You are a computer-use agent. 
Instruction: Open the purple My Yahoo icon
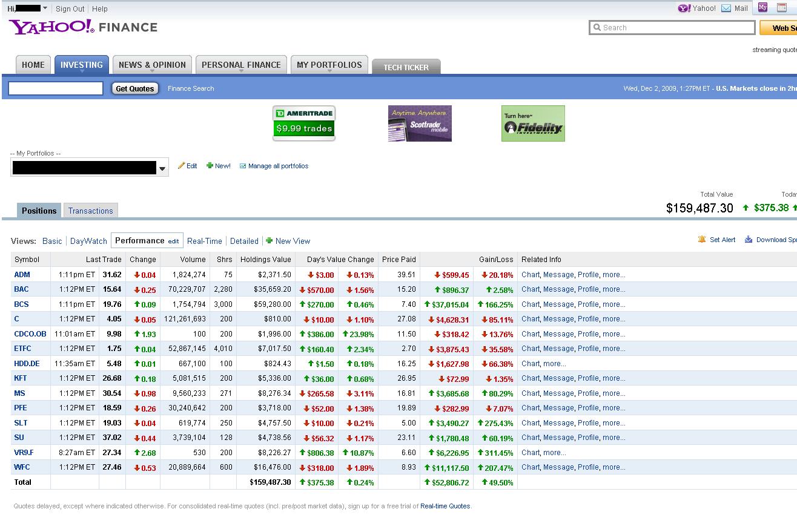click(x=762, y=7)
